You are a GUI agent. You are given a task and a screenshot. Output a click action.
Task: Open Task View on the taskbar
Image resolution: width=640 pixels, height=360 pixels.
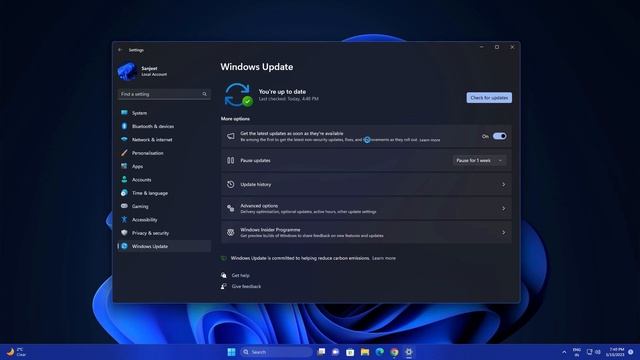tap(322, 352)
